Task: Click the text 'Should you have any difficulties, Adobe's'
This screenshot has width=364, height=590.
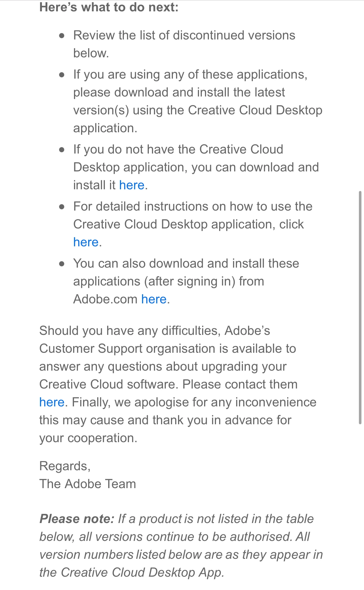Action: click(x=155, y=331)
